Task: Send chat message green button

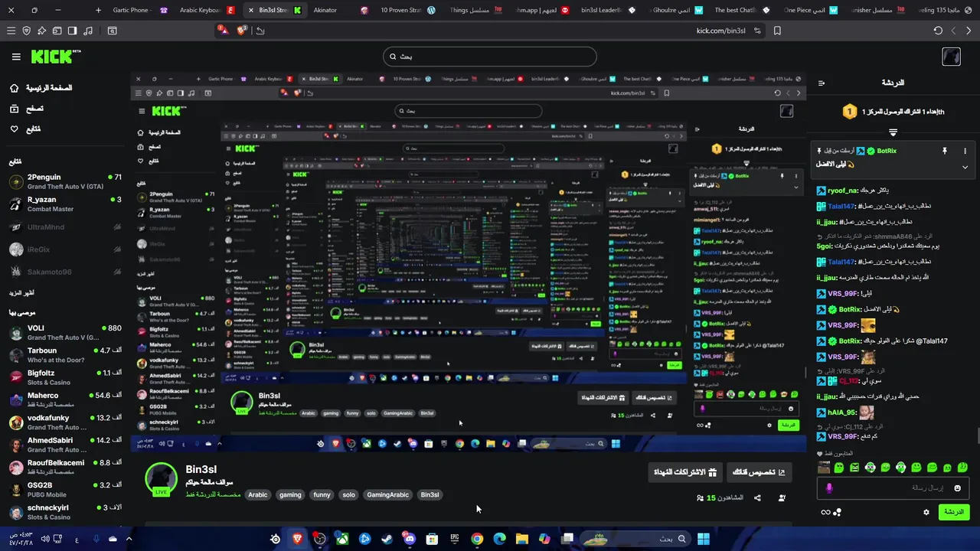Action: click(954, 512)
